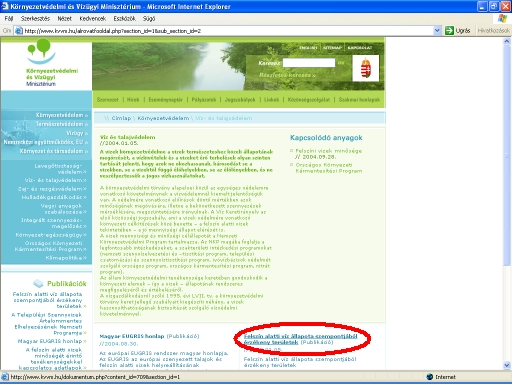Click the Hivatkozások links toolbar label
Image resolution: width=512 pixels, height=384 pixels.
494,31
